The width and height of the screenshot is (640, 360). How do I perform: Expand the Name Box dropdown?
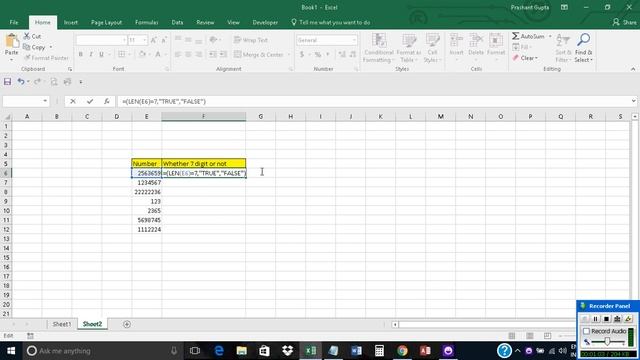point(45,101)
